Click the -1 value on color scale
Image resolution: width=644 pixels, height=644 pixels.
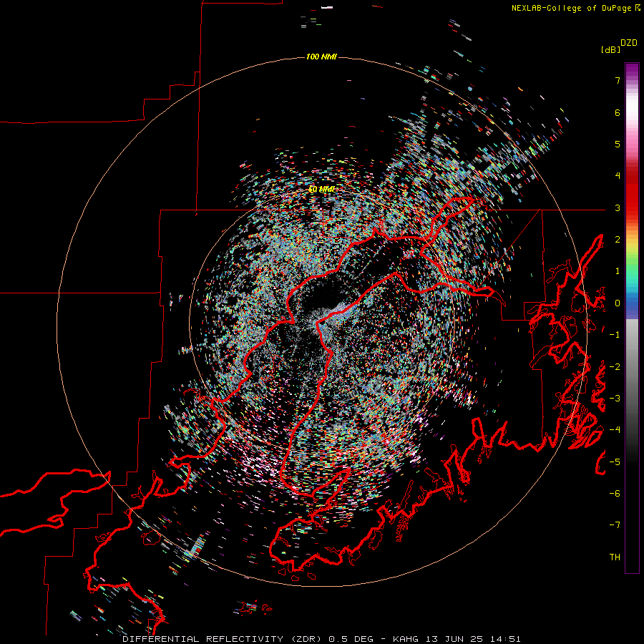[615, 335]
